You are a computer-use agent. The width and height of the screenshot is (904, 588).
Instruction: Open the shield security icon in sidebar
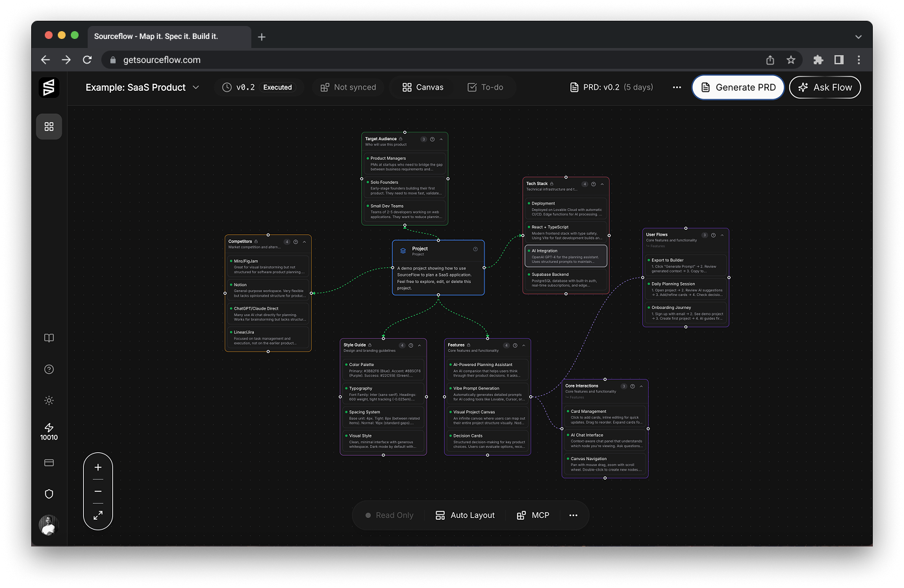click(49, 494)
